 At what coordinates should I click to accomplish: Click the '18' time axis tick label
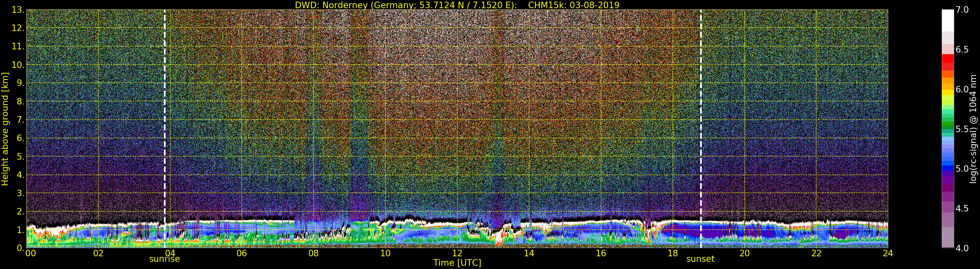pyautogui.click(x=673, y=253)
